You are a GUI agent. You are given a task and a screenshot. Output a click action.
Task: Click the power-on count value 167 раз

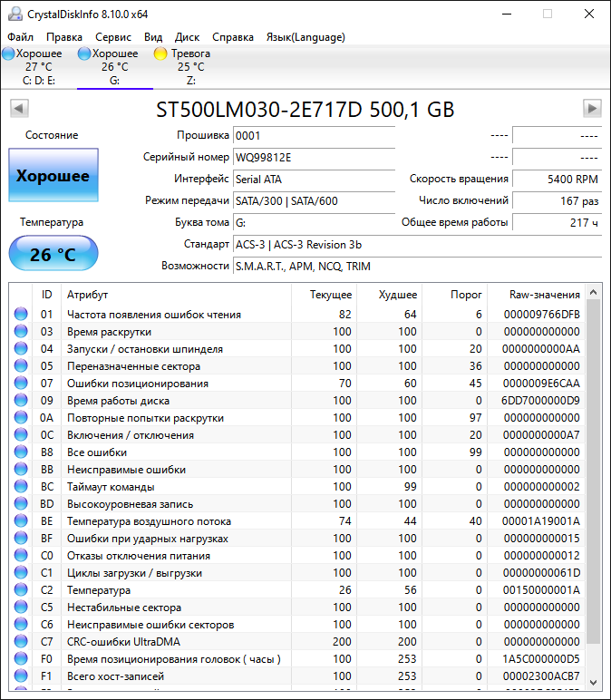click(x=557, y=201)
